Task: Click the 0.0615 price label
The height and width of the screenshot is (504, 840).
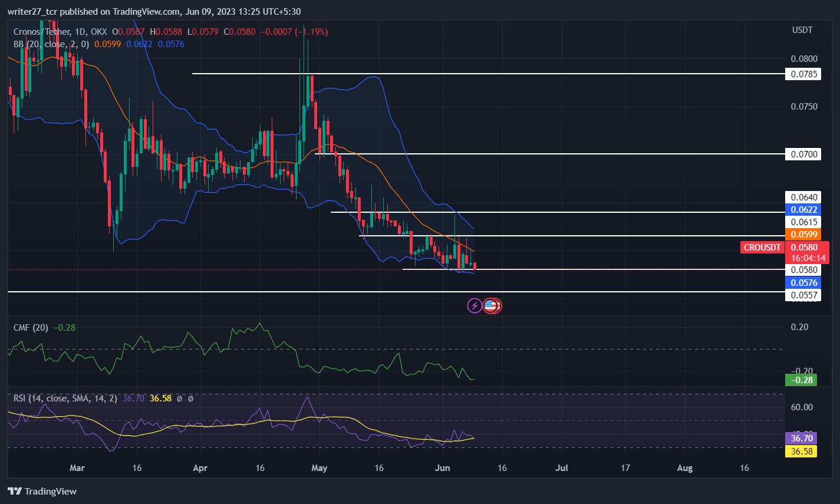Action: coord(803,222)
